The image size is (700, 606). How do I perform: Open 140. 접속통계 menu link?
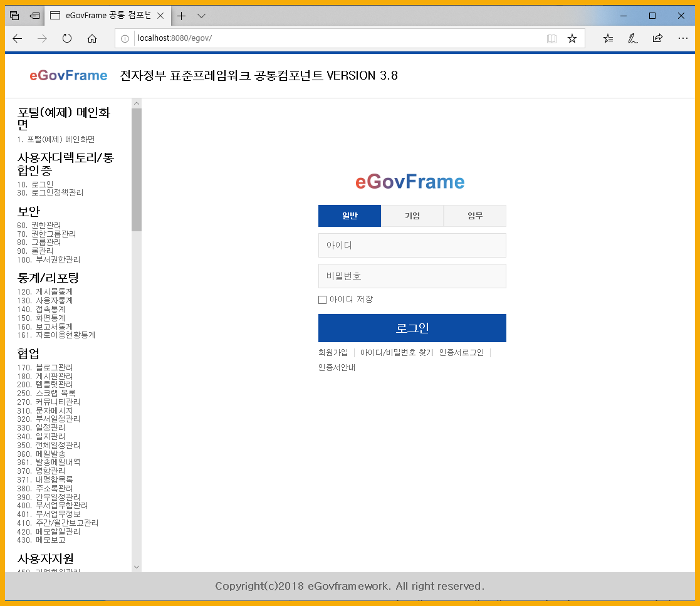pos(41,309)
